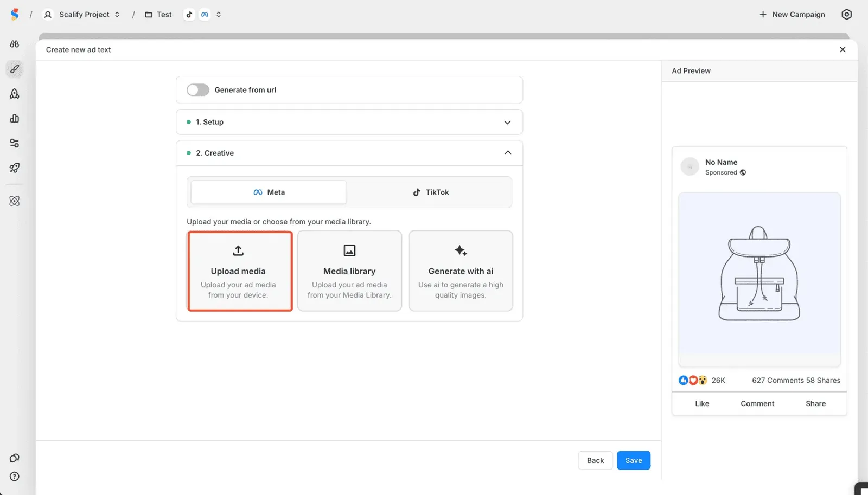
Task: Click the binoculars icon in left sidebar
Action: coord(15,44)
